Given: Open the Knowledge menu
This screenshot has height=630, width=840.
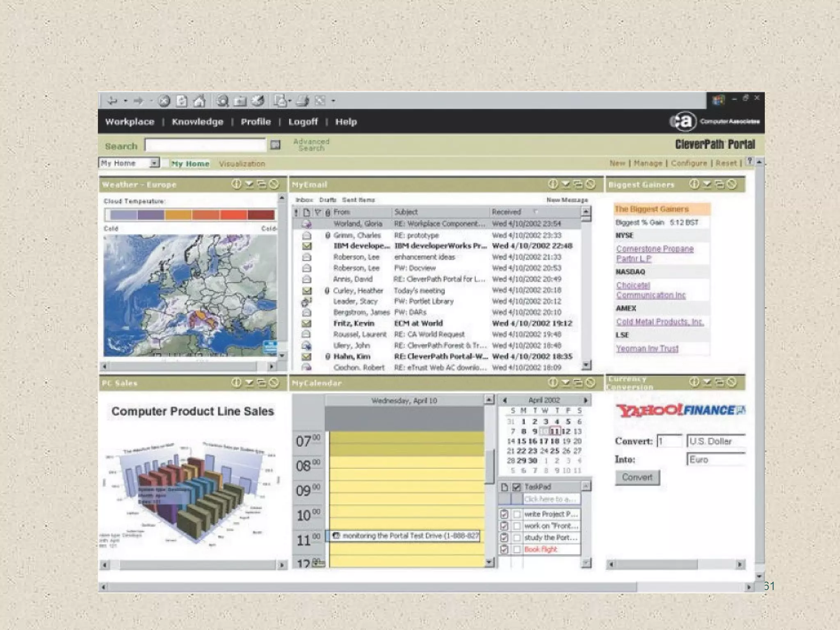Looking at the screenshot, I should (x=197, y=121).
